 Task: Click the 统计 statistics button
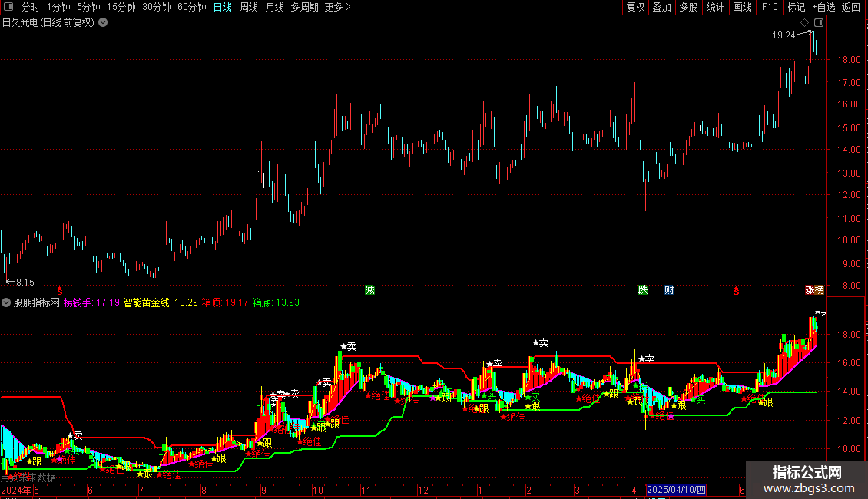pos(715,7)
